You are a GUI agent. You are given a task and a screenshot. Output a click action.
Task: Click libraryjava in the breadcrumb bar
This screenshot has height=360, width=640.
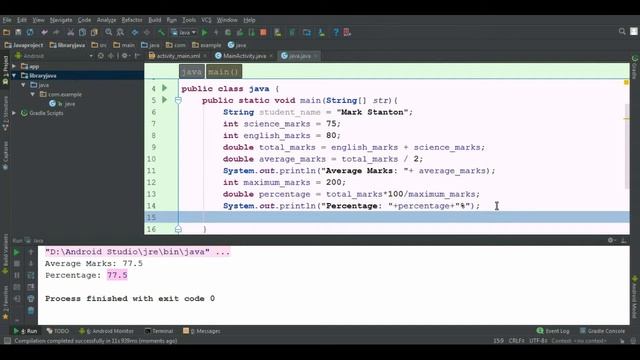(x=67, y=45)
